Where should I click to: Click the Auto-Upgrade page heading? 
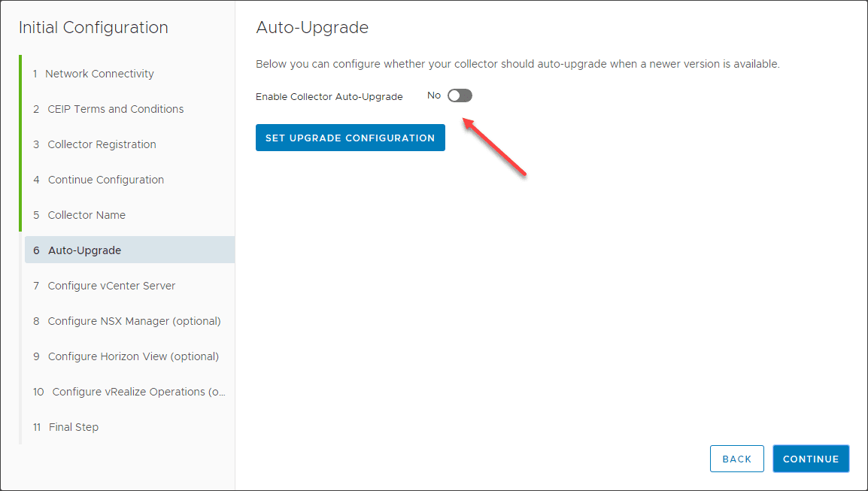(312, 28)
